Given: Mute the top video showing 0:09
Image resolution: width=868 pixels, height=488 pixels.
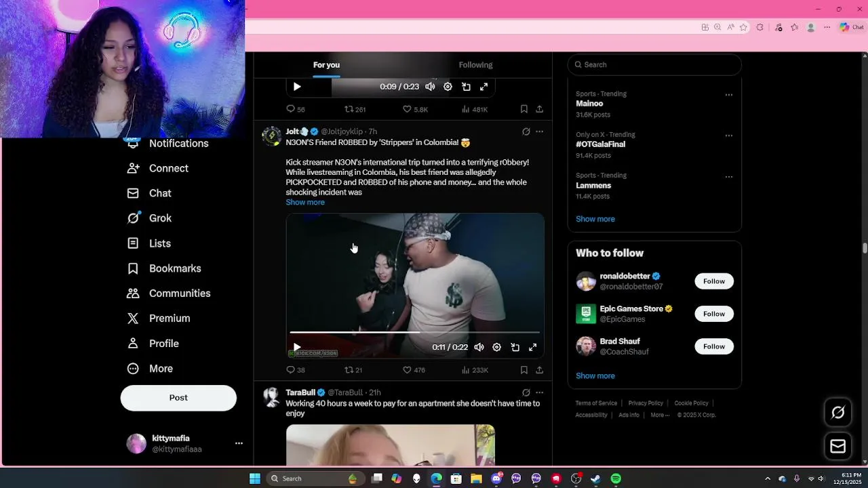Looking at the screenshot, I should pyautogui.click(x=430, y=87).
